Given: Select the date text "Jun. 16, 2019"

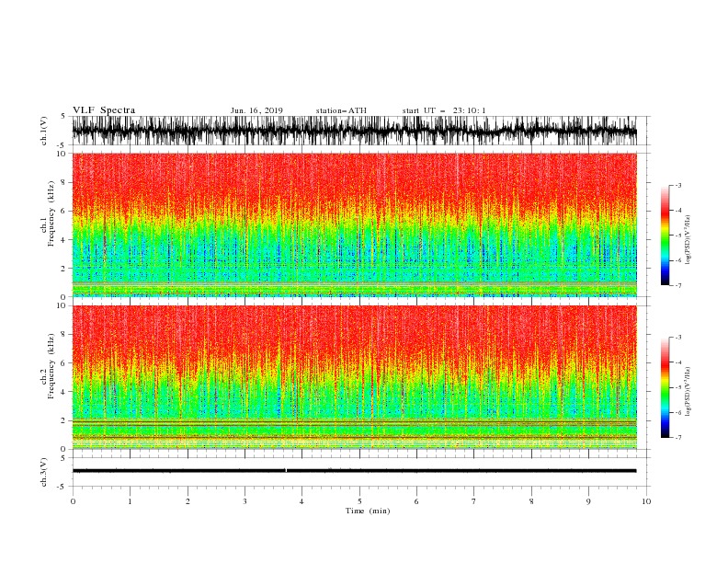Looking at the screenshot, I should [256, 110].
